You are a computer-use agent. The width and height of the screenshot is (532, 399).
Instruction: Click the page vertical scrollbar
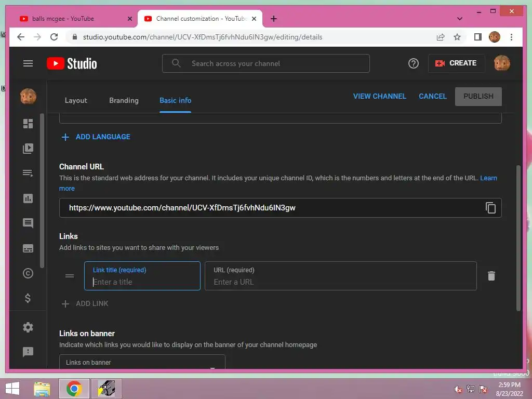click(x=518, y=237)
